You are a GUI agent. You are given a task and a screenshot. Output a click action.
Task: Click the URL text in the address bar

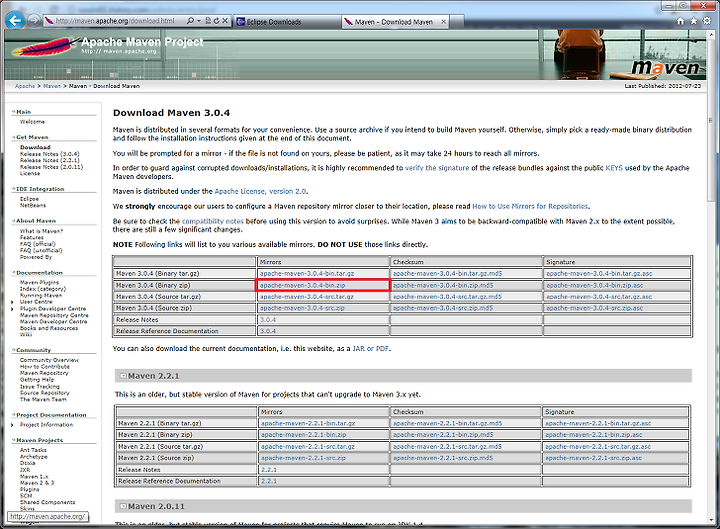(115, 21)
